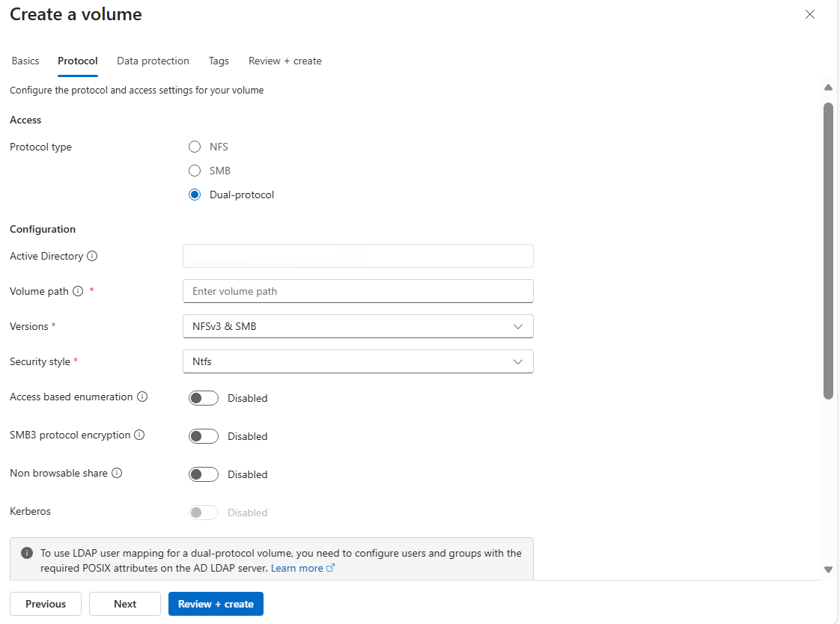Image resolution: width=840 pixels, height=624 pixels.
Task: Select SMB protocol type
Action: pyautogui.click(x=195, y=171)
